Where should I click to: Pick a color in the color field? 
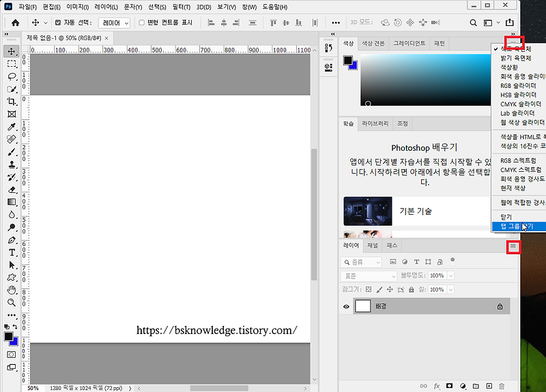[425, 80]
